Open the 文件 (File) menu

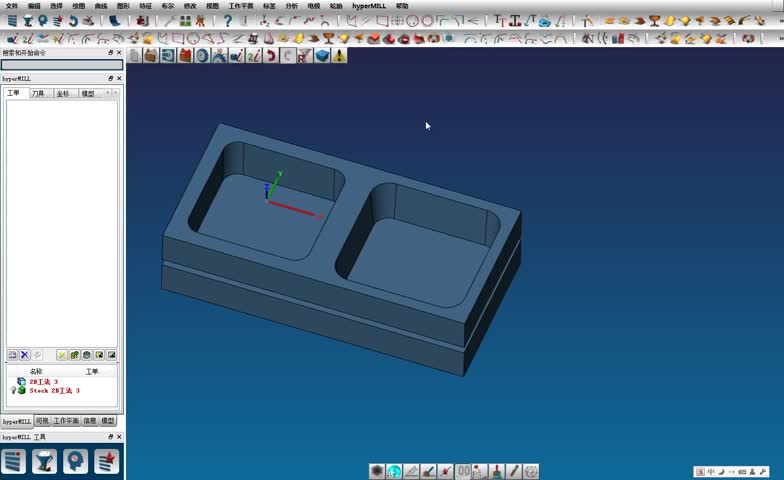click(x=11, y=6)
